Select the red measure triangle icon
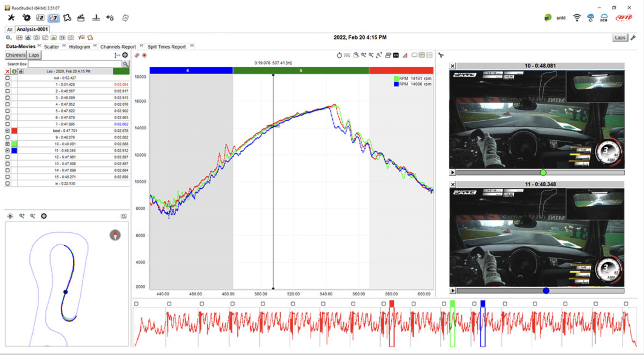This screenshot has height=355, width=644. (x=405, y=55)
